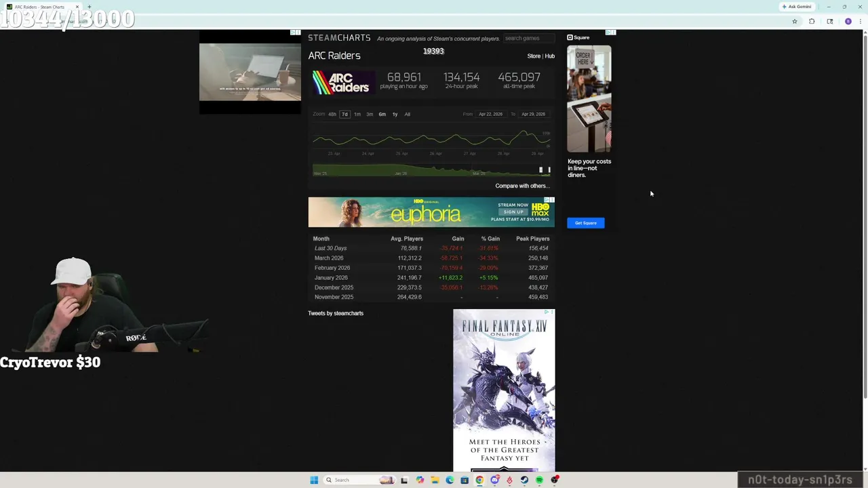Open the Store link
This screenshot has height=488, width=868.
point(534,56)
